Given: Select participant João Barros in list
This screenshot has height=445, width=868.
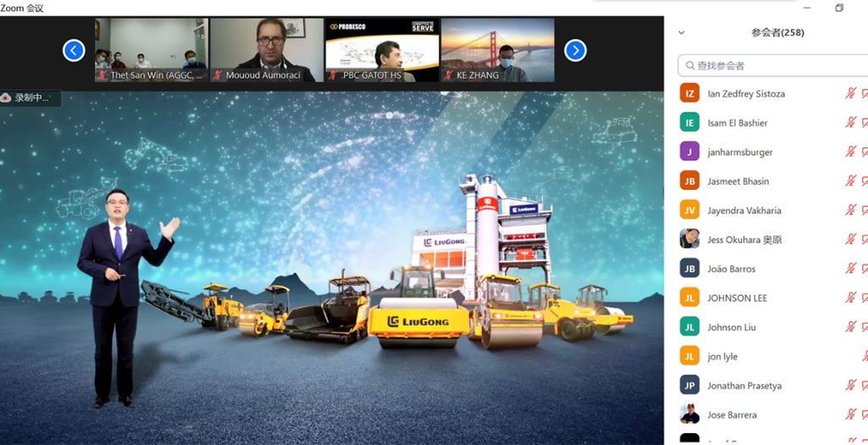Looking at the screenshot, I should [732, 269].
